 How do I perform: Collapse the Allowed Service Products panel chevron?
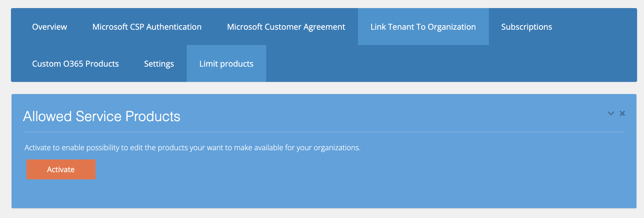pyautogui.click(x=611, y=113)
